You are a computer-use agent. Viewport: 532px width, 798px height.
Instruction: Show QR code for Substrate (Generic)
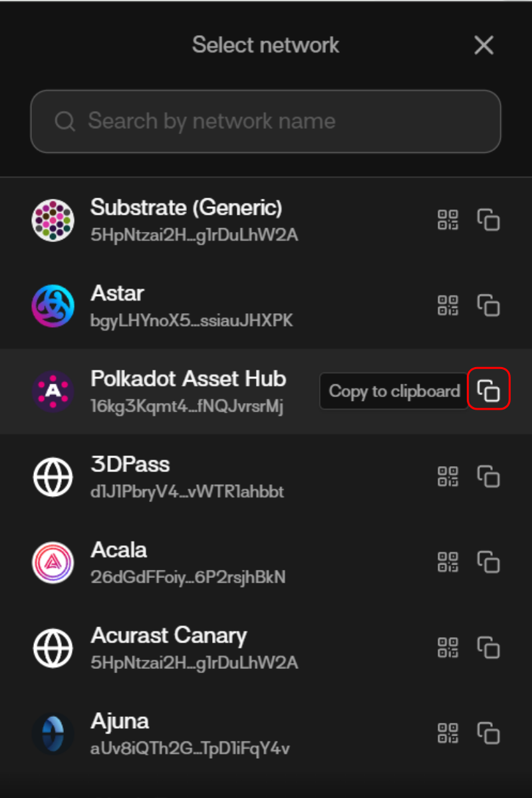point(448,220)
